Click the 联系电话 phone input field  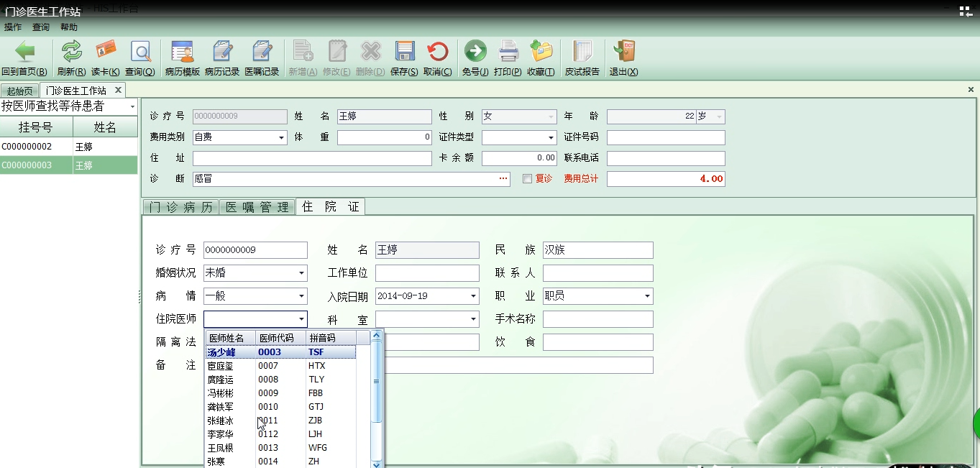coord(666,158)
